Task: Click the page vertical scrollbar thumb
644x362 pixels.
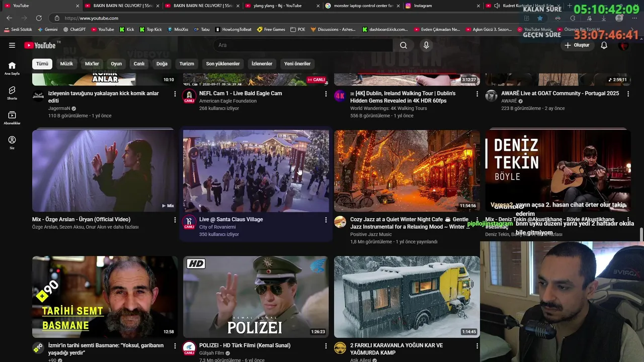Action: click(641, 234)
